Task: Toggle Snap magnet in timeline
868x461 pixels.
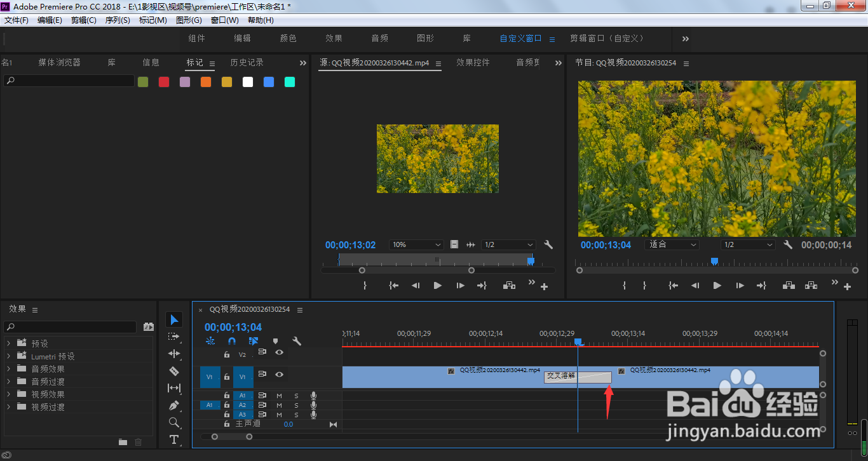Action: pos(232,341)
